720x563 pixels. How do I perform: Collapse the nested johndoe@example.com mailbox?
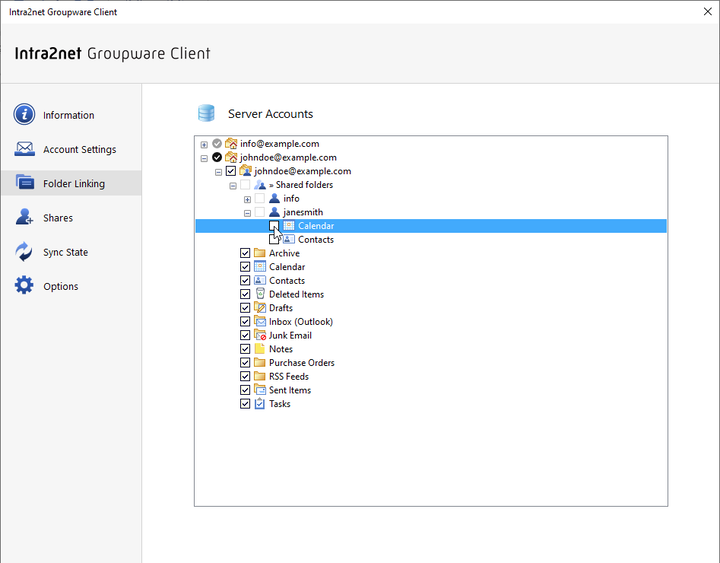[x=219, y=172]
